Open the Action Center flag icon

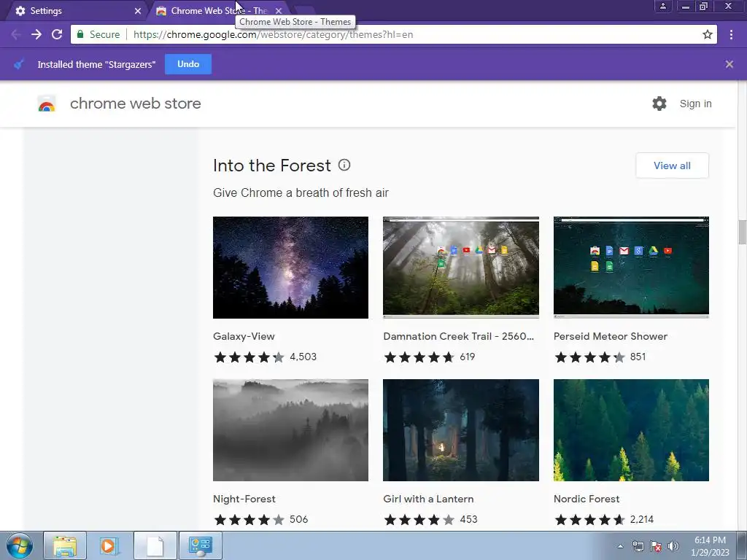click(656, 546)
